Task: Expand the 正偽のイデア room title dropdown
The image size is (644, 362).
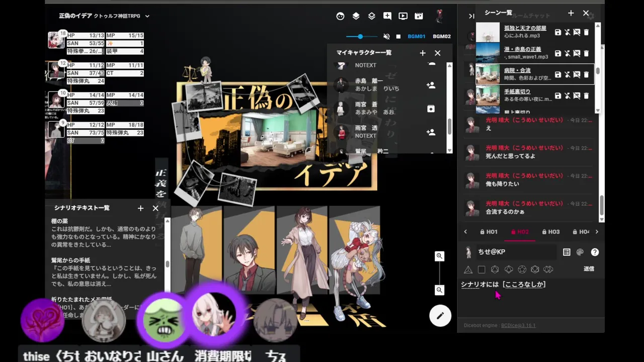Action: pyautogui.click(x=147, y=16)
